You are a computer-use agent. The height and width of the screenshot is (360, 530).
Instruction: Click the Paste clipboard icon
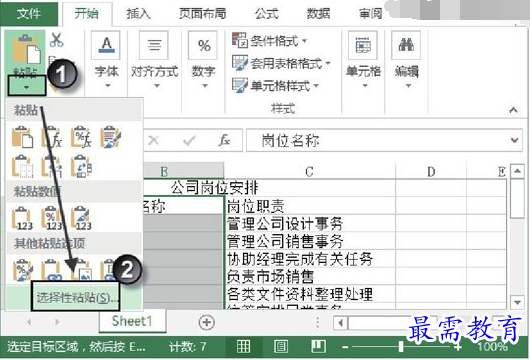click(26, 50)
